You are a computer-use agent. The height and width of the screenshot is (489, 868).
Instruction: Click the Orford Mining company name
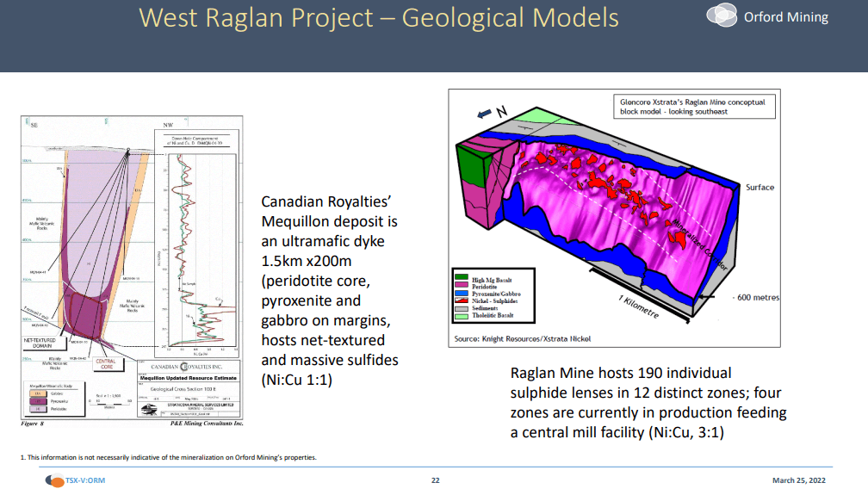coord(786,17)
